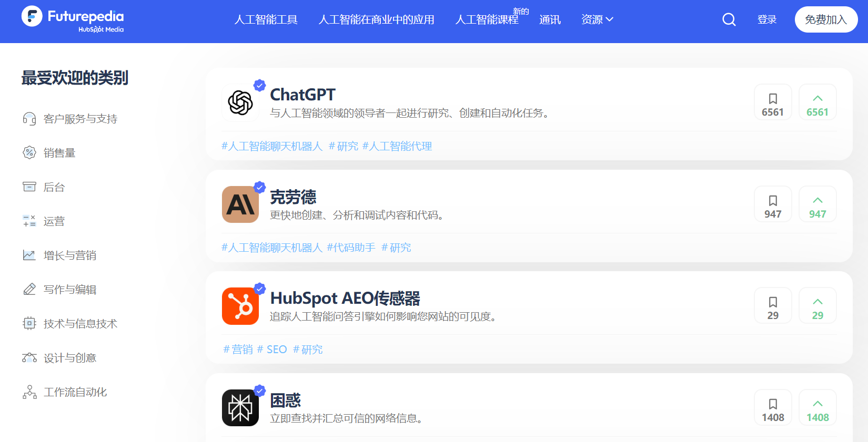Select 后台 category

tap(54, 187)
